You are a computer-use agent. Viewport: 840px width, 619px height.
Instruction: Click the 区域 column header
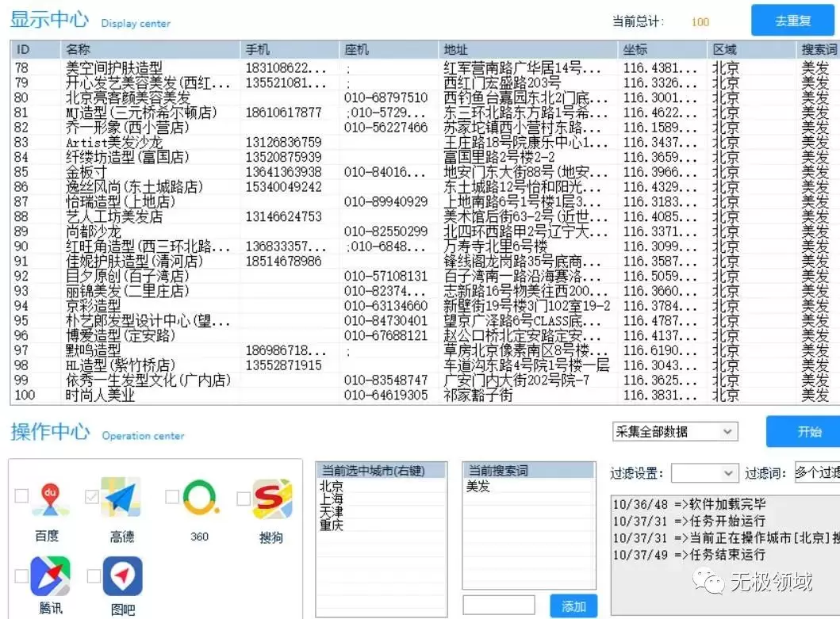point(752,49)
